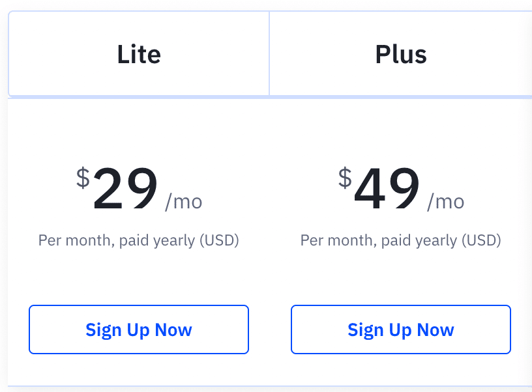Click the vertical divider between Lite and Plus
532x392 pixels.
pos(269,54)
